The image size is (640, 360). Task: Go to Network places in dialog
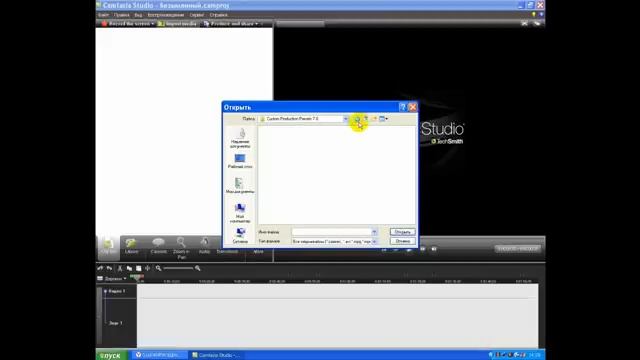point(240,236)
